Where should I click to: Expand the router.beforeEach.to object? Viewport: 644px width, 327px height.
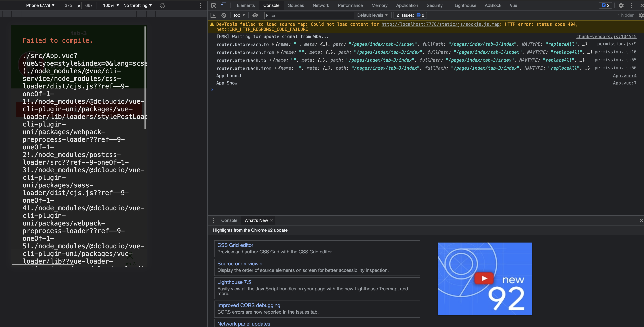point(273,44)
